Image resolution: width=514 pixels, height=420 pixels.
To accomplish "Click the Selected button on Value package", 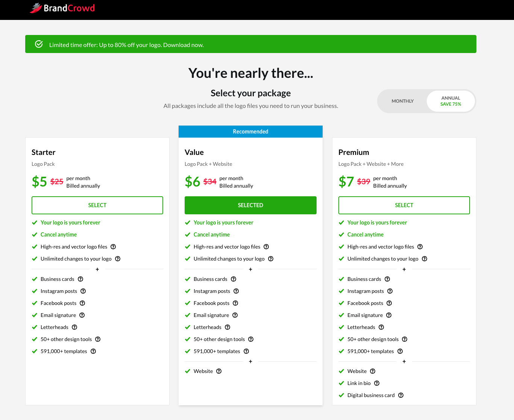I will [250, 205].
